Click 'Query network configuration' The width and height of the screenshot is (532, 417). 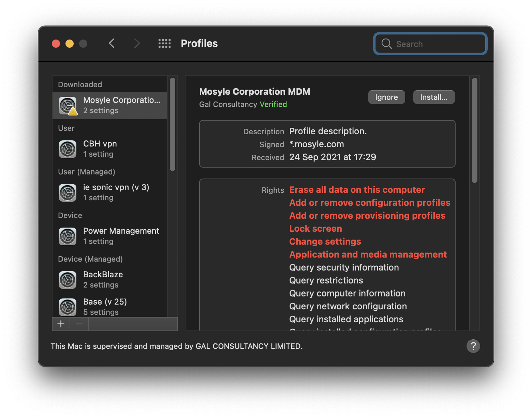[x=348, y=306]
